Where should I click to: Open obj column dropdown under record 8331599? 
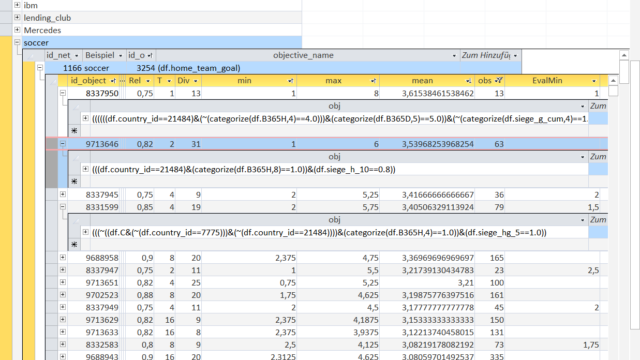(582, 220)
